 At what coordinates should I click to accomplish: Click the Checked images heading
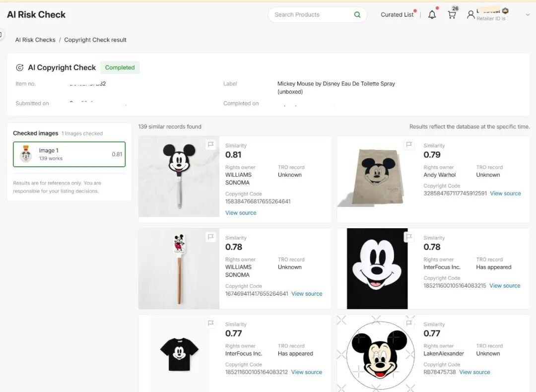pos(36,133)
